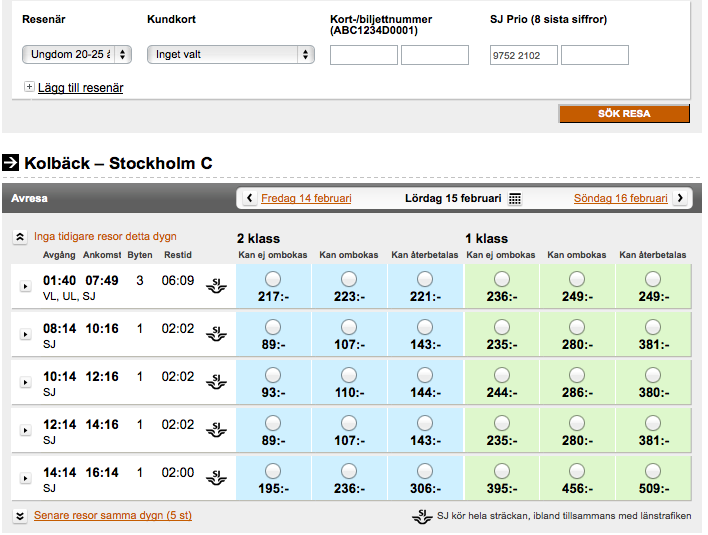Click the down-arrows icon for later trips
The image size is (708, 535).
click(20, 516)
